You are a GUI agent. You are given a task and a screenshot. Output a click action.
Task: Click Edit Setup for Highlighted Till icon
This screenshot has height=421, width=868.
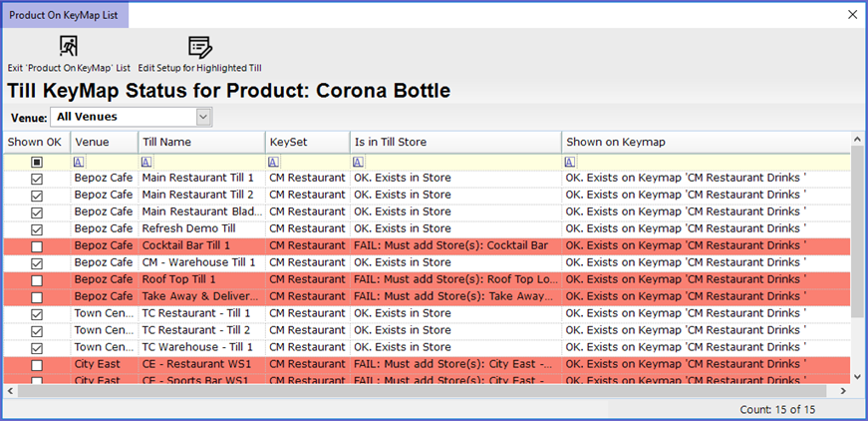pyautogui.click(x=199, y=47)
